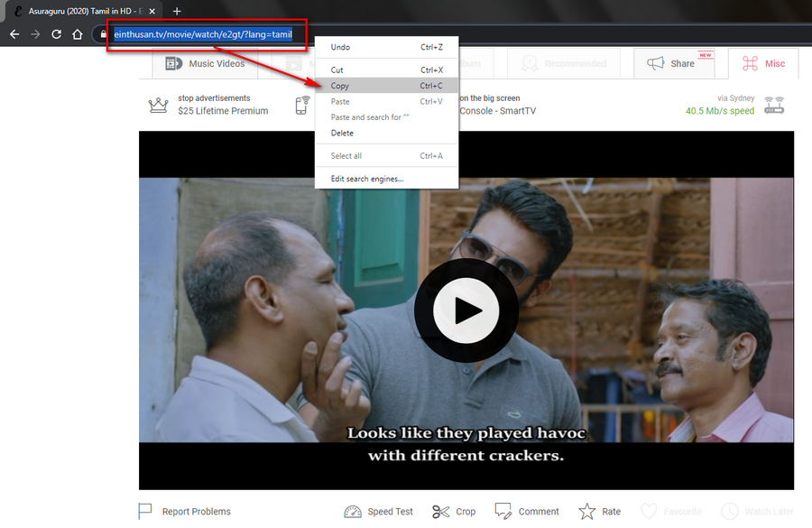Image resolution: width=812 pixels, height=528 pixels.
Task: Click the Music Videos film icon
Action: click(x=173, y=64)
